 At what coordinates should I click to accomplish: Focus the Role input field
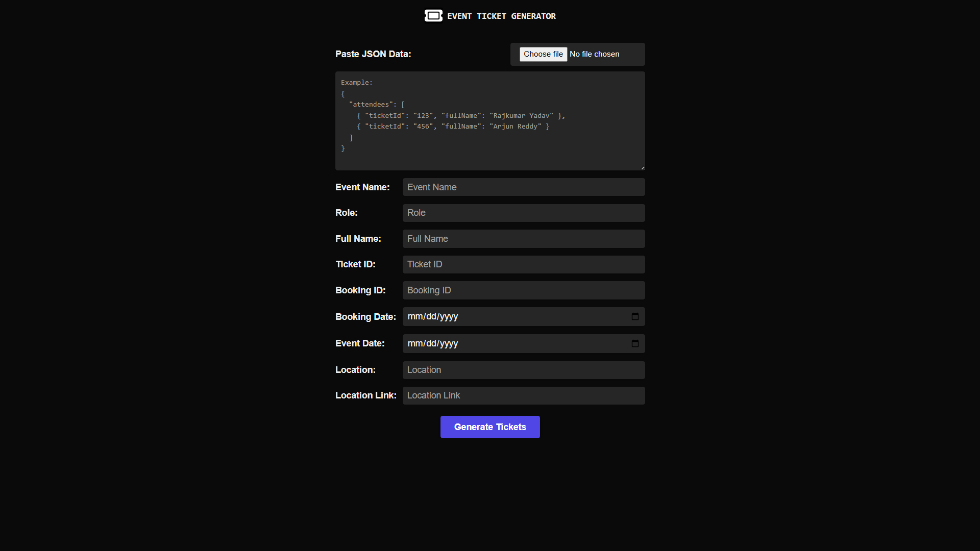tap(523, 213)
